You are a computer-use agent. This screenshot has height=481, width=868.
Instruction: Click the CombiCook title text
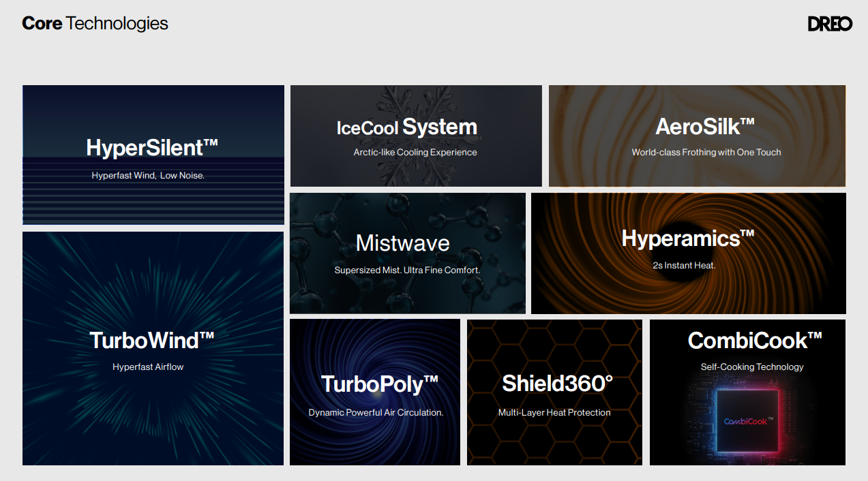click(x=755, y=340)
